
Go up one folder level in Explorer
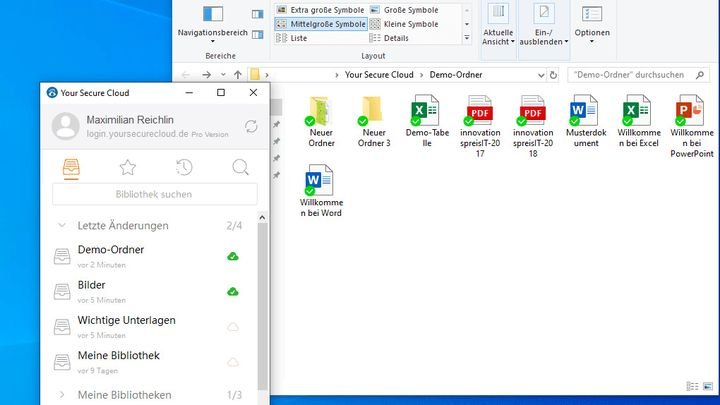pyautogui.click(x=237, y=75)
